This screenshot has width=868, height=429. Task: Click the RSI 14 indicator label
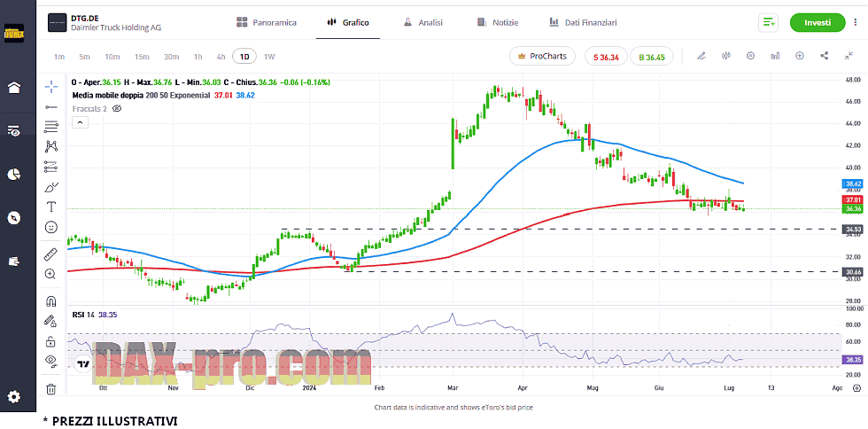[x=83, y=315]
